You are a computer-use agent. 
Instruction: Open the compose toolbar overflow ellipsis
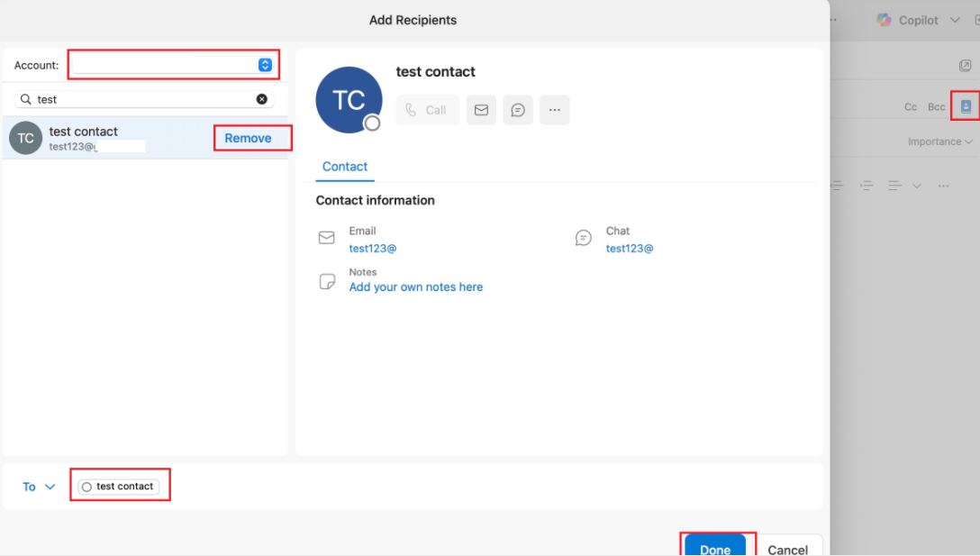coord(943,186)
